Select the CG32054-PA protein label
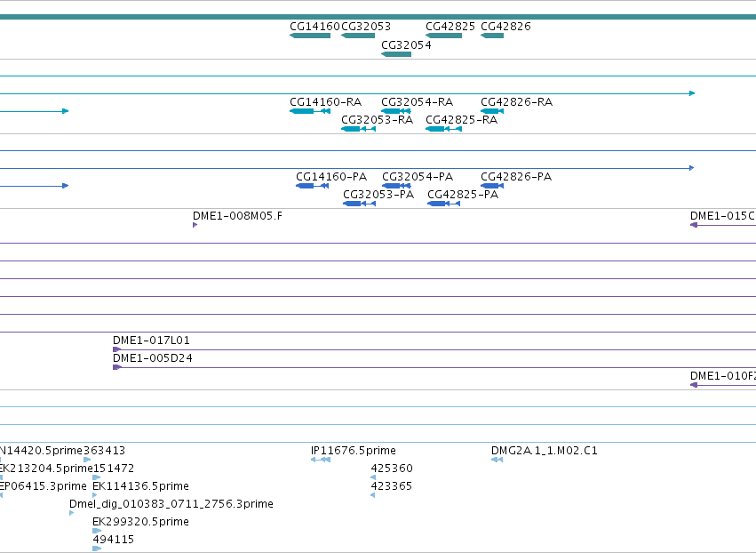Image resolution: width=756 pixels, height=553 pixels. 418,177
